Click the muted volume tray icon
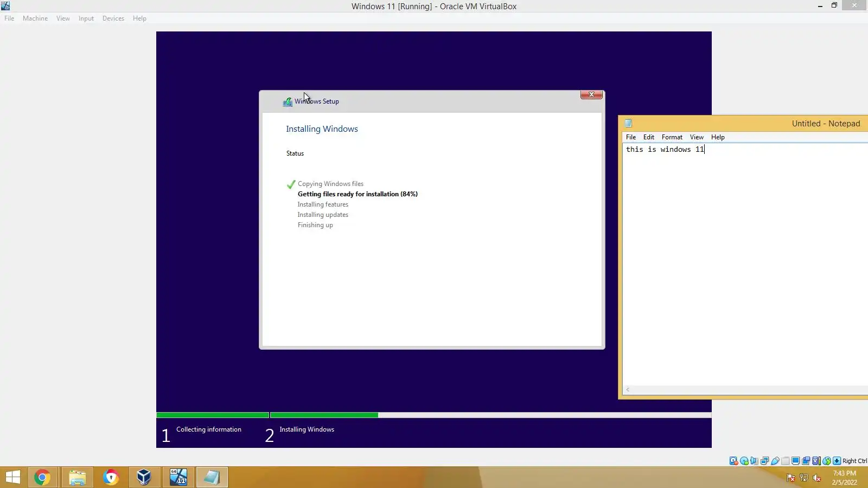The height and width of the screenshot is (488, 868). tap(817, 478)
